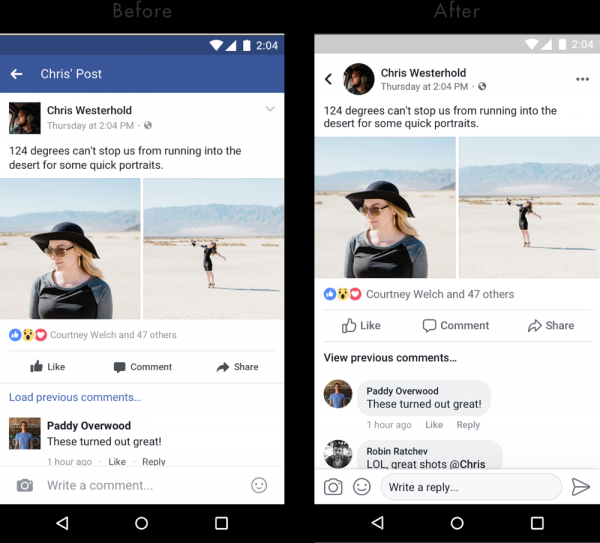Tap Android home circle under Before screen

142,523
